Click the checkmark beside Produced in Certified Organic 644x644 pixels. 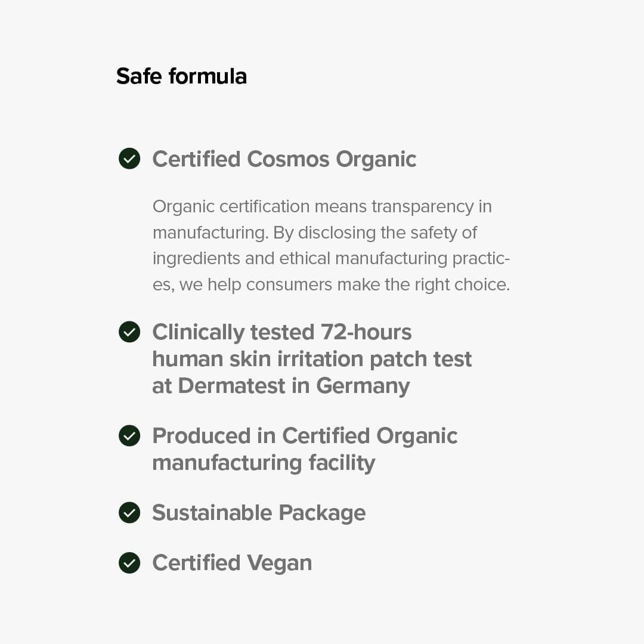click(x=129, y=436)
